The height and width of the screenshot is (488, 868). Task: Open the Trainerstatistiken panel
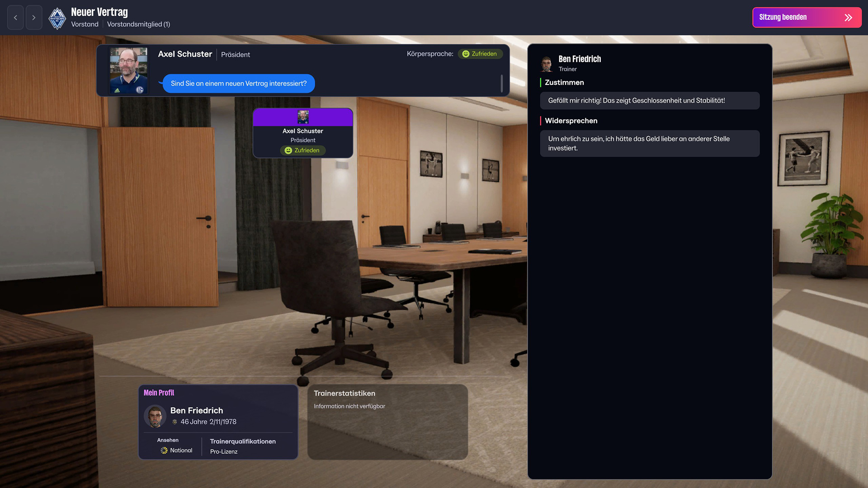(387, 422)
